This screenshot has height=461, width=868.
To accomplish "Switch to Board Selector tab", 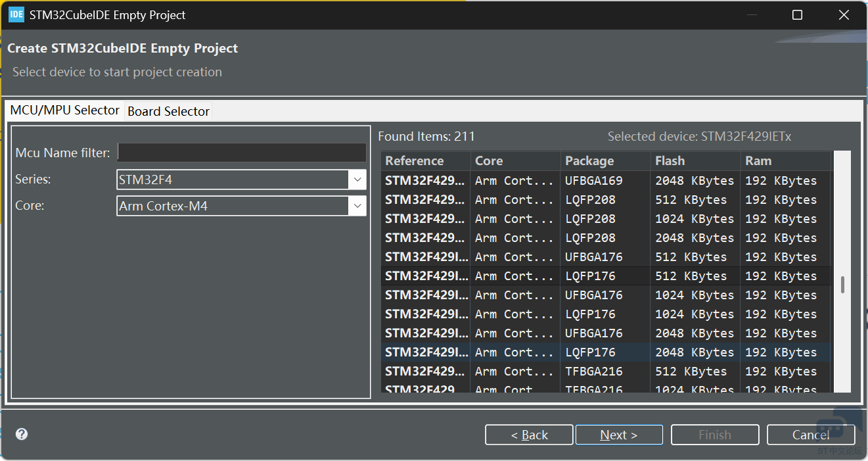I will 168,111.
